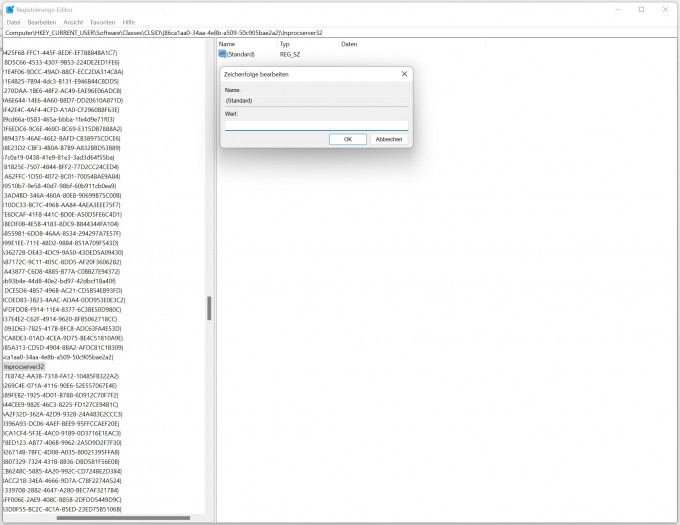Select tree key containing BC7C-496B-AA84

(62, 205)
